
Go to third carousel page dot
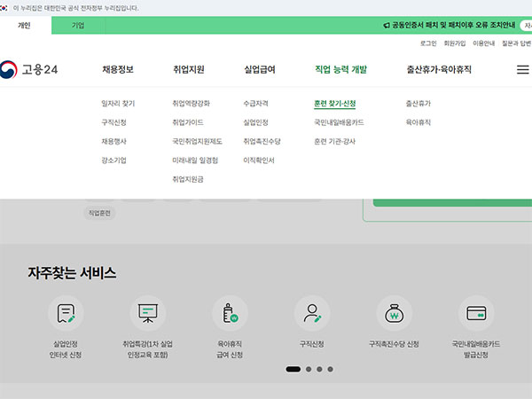tap(319, 369)
